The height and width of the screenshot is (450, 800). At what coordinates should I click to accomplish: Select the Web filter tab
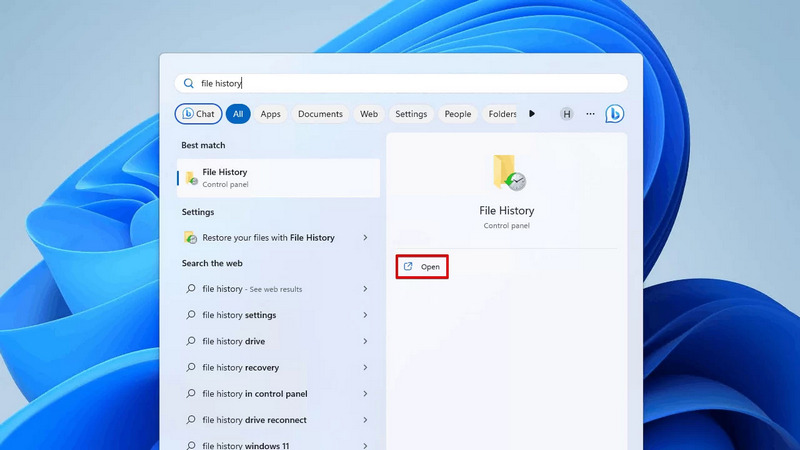point(369,114)
